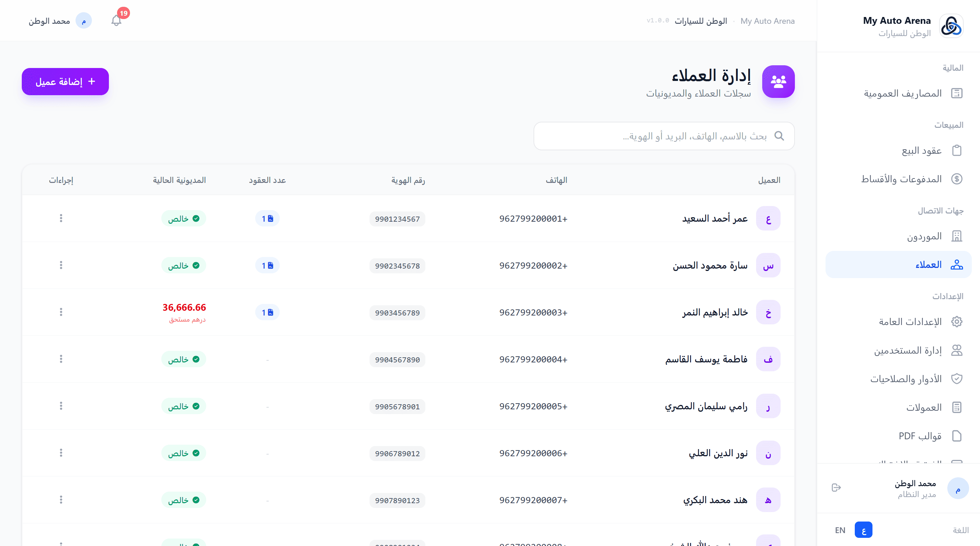The width and height of the screenshot is (980, 546).
Task: Open إدارة المستخدمين in sidebar
Action: [x=898, y=350]
